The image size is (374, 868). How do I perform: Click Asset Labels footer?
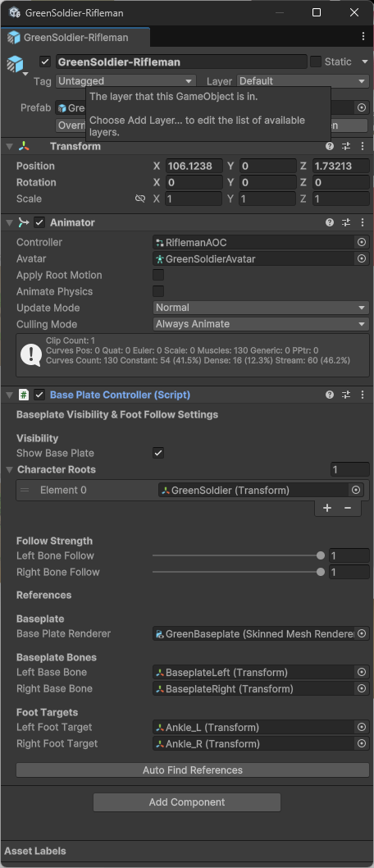(35, 851)
